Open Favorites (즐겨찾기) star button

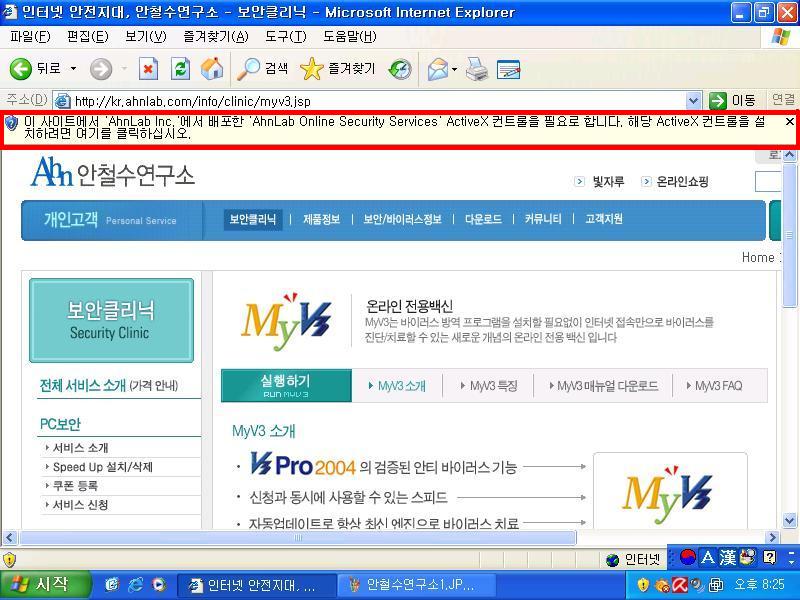click(338, 69)
